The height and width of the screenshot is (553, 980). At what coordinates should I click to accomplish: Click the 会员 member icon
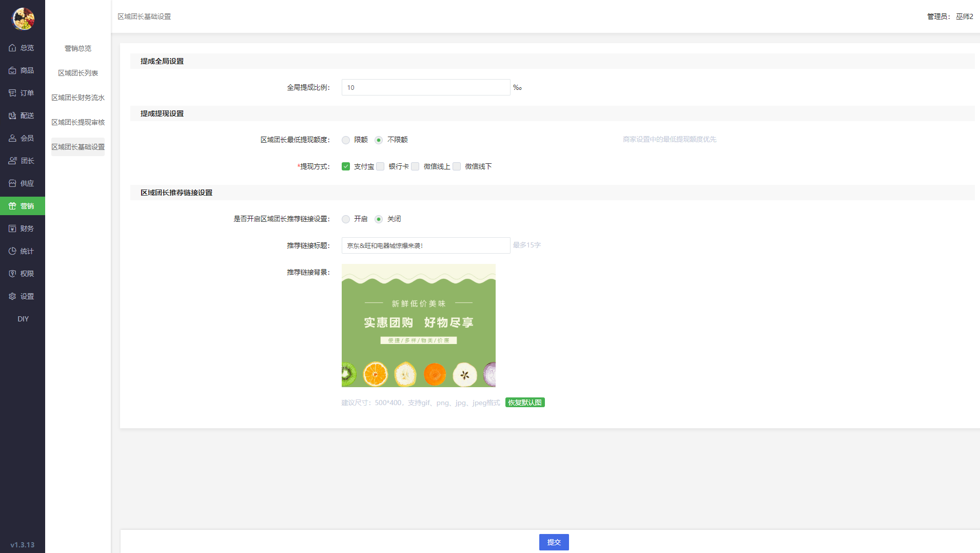click(x=12, y=138)
